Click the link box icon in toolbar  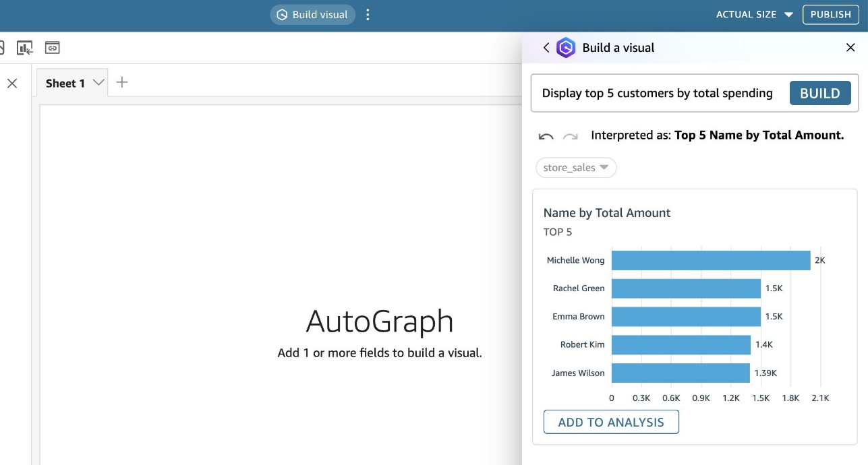53,47
